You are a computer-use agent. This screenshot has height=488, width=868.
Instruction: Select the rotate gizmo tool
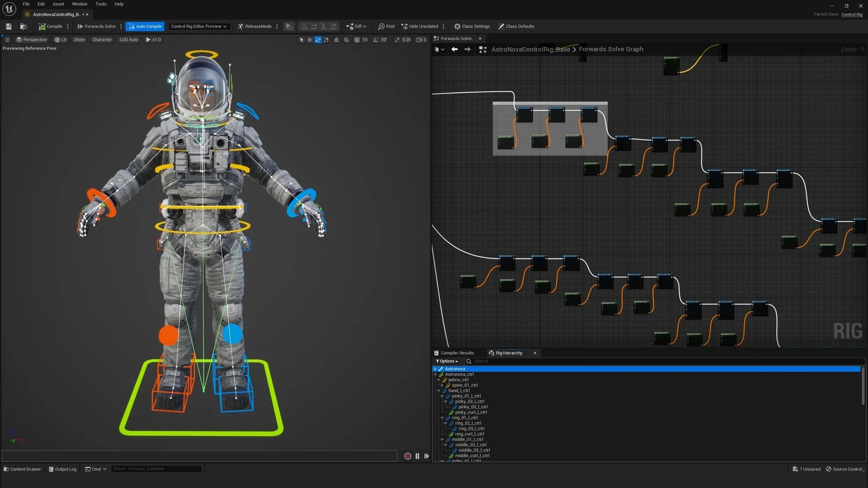[318, 40]
